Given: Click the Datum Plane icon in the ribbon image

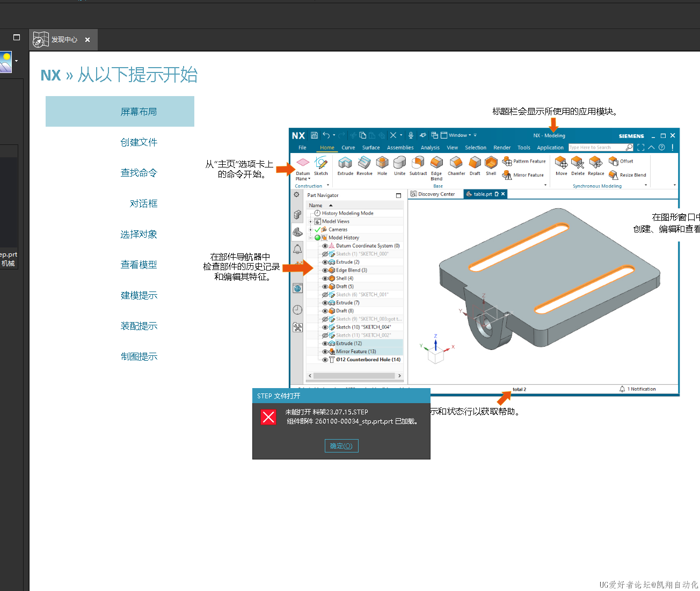Looking at the screenshot, I should click(x=303, y=163).
